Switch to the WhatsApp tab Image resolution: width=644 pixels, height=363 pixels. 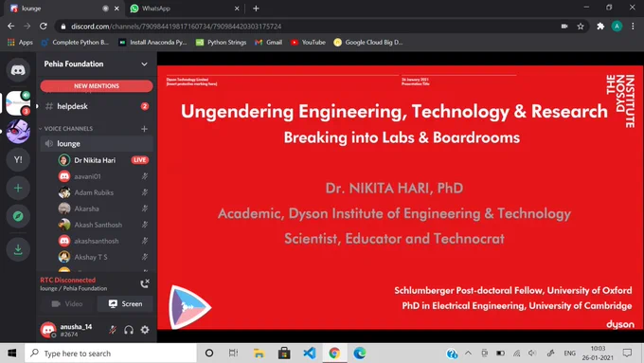(x=185, y=9)
